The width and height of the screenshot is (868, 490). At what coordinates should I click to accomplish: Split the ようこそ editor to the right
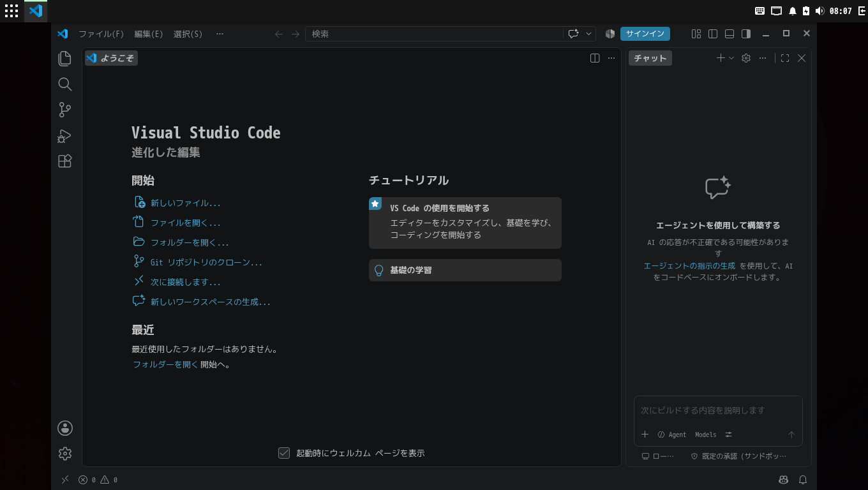click(595, 58)
